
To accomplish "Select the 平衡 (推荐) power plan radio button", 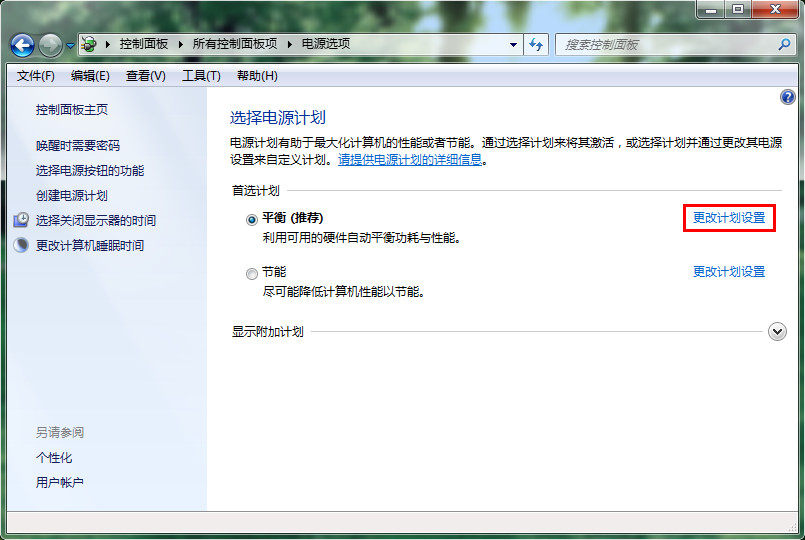I will tap(252, 219).
